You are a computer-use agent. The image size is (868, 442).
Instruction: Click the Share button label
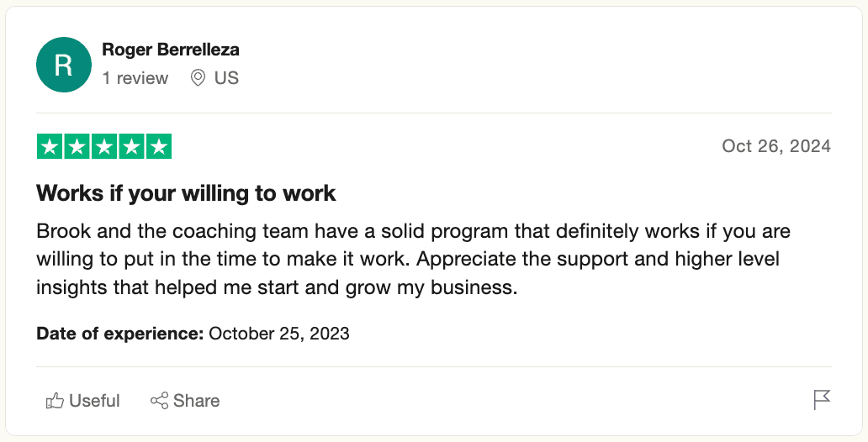(x=196, y=401)
